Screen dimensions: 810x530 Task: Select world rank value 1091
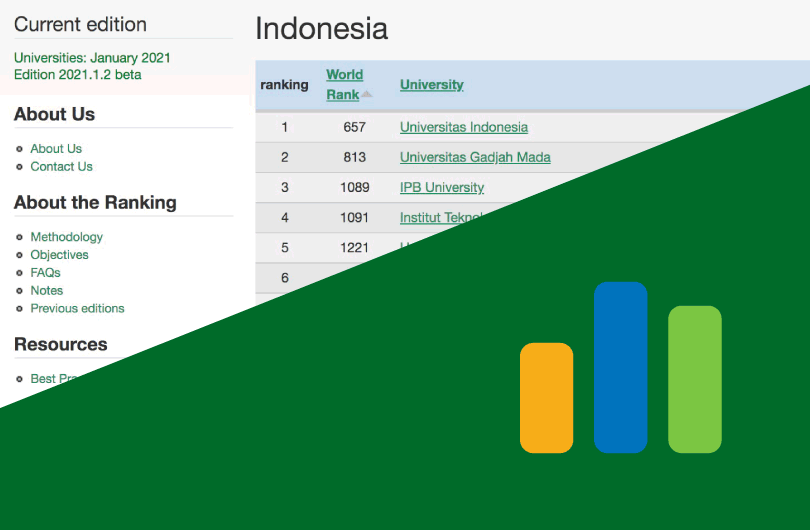point(354,217)
